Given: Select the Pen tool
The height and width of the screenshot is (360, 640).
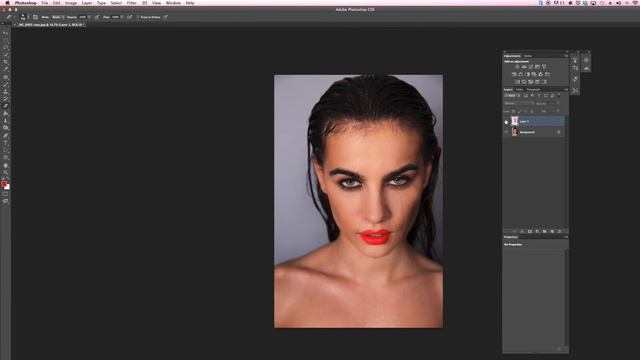Looking at the screenshot, I should [6, 136].
